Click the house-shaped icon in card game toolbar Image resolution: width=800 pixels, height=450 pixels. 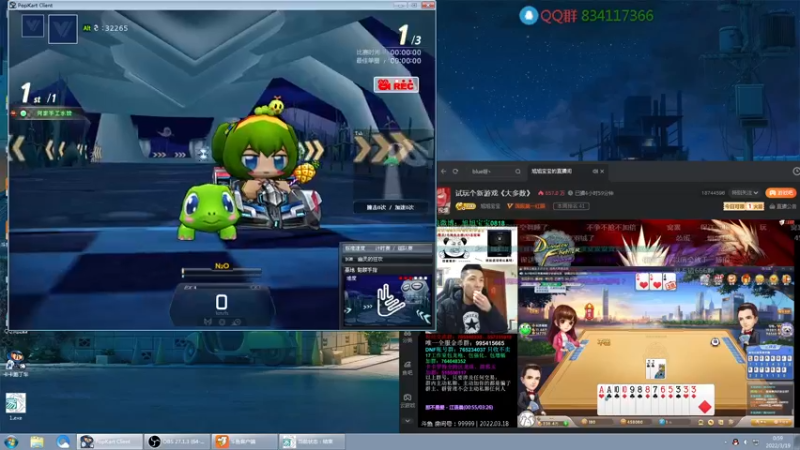pos(701,422)
